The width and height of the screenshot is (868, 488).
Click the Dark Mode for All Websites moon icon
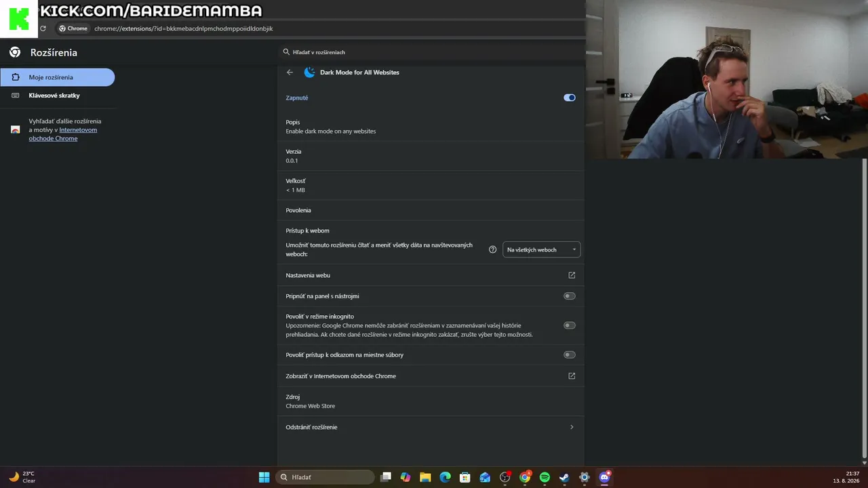(309, 73)
